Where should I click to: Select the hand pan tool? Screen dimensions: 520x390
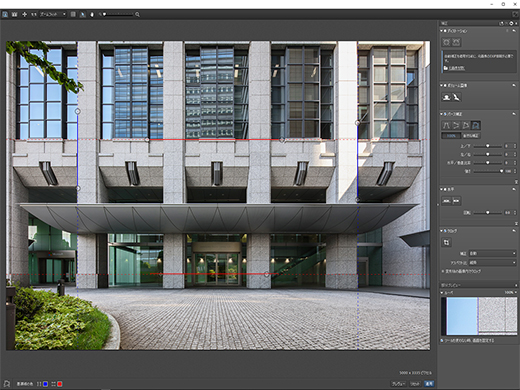(92, 14)
